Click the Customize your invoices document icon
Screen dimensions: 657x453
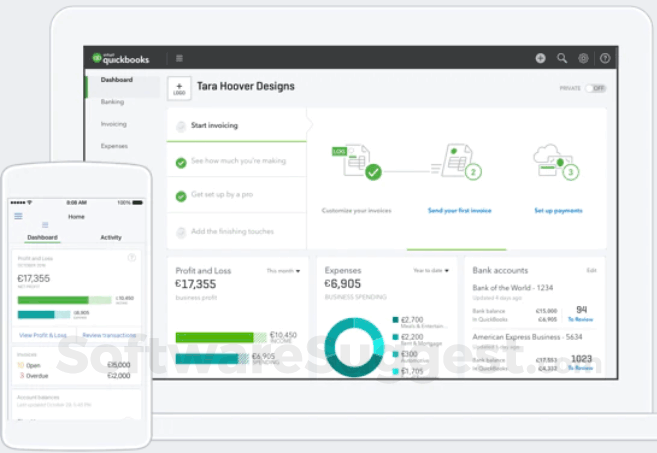[357, 162]
